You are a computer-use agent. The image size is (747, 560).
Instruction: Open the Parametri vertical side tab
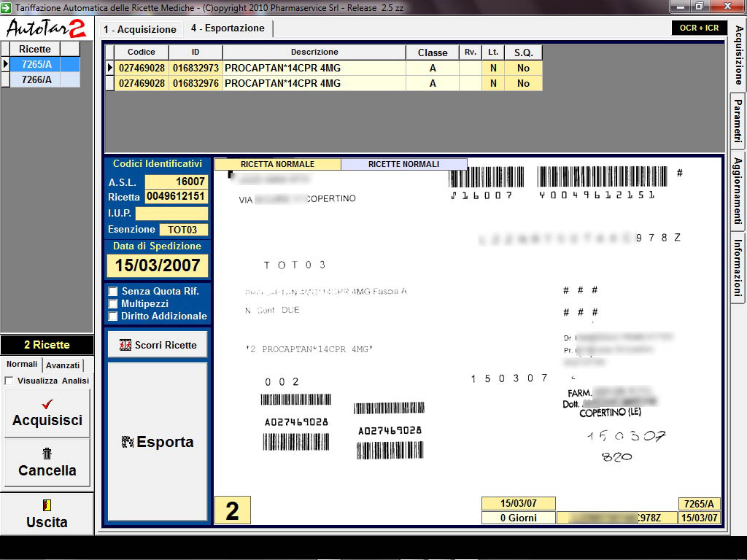738,120
